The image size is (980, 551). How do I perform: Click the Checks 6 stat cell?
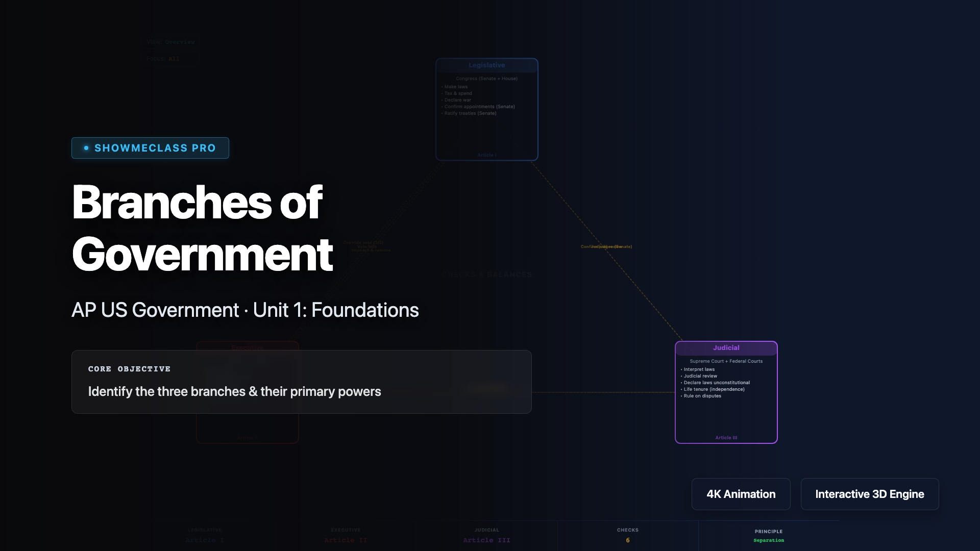(x=627, y=536)
